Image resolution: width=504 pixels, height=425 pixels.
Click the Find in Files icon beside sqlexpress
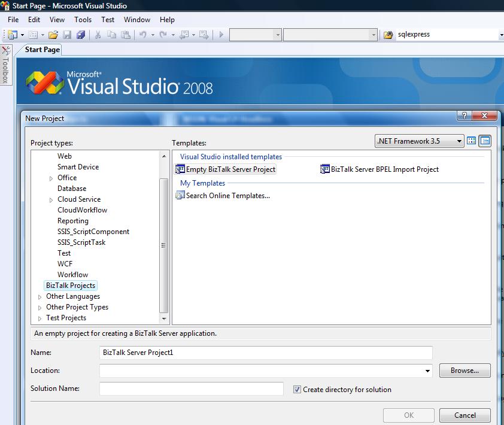388,34
